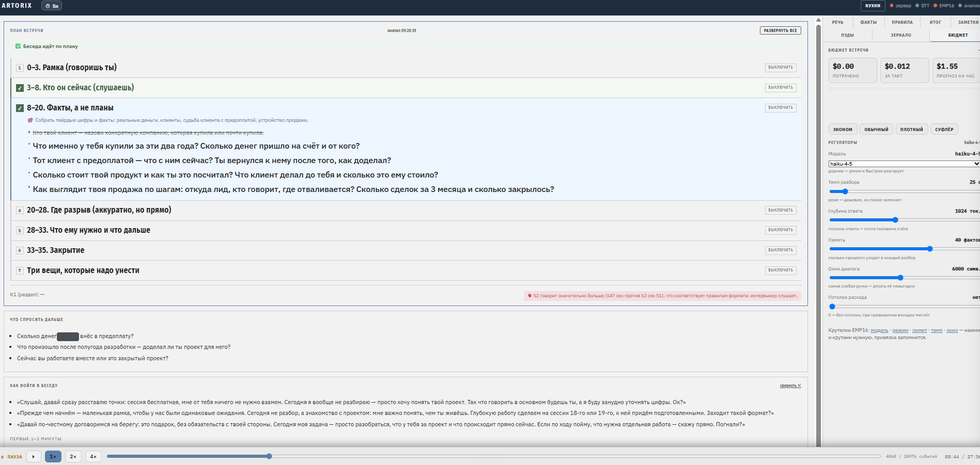Click the Развернуть все button

click(x=780, y=30)
